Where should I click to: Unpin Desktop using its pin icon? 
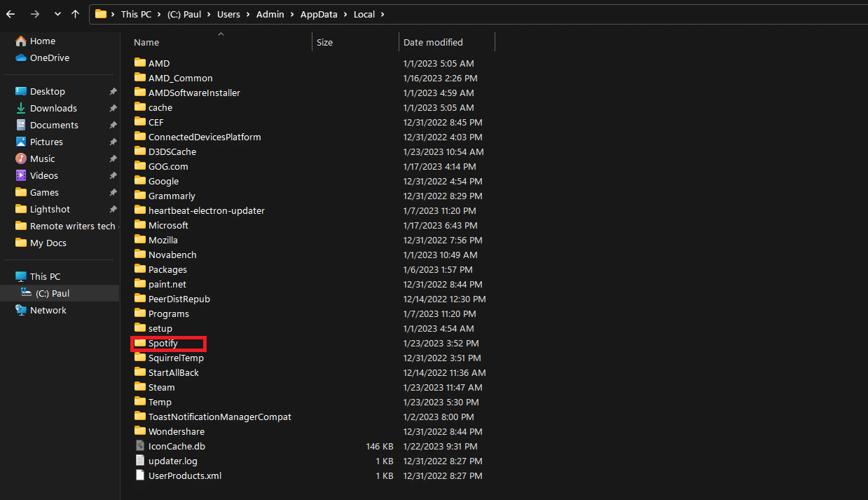coord(113,92)
